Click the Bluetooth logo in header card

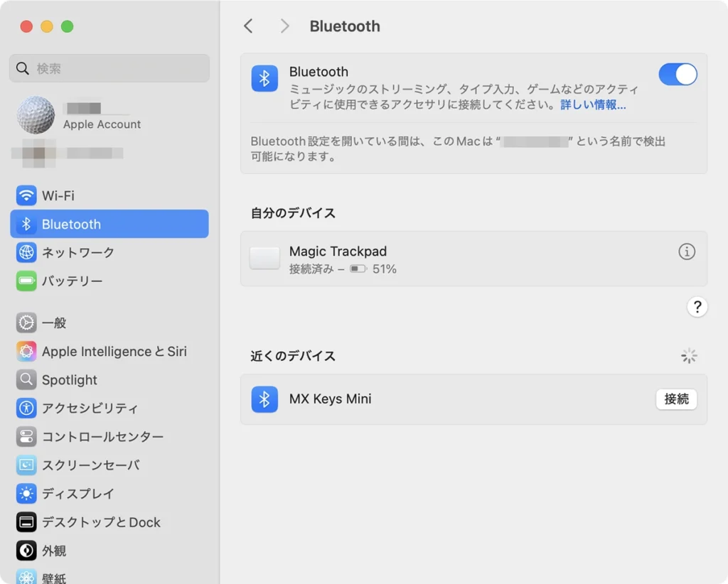[264, 78]
